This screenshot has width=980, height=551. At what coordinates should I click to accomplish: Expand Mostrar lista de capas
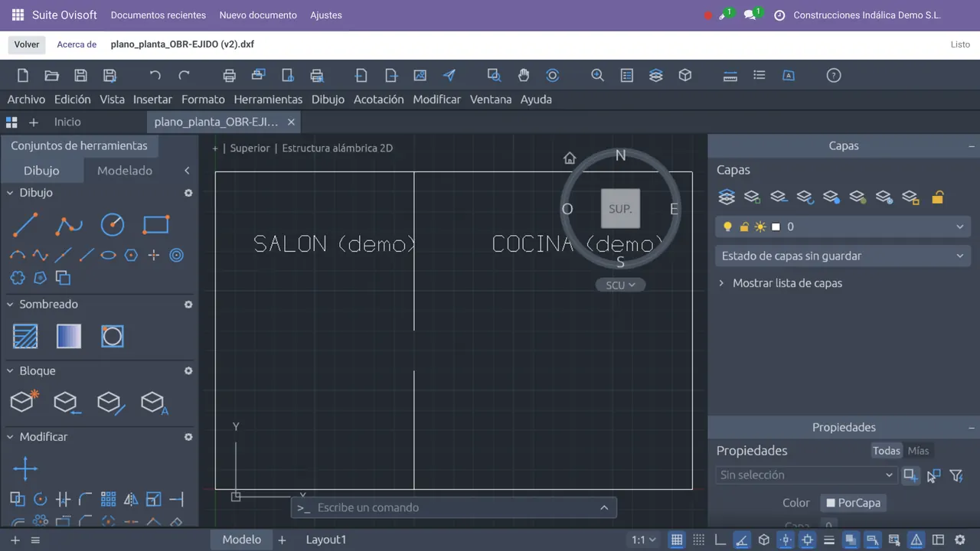coord(779,283)
